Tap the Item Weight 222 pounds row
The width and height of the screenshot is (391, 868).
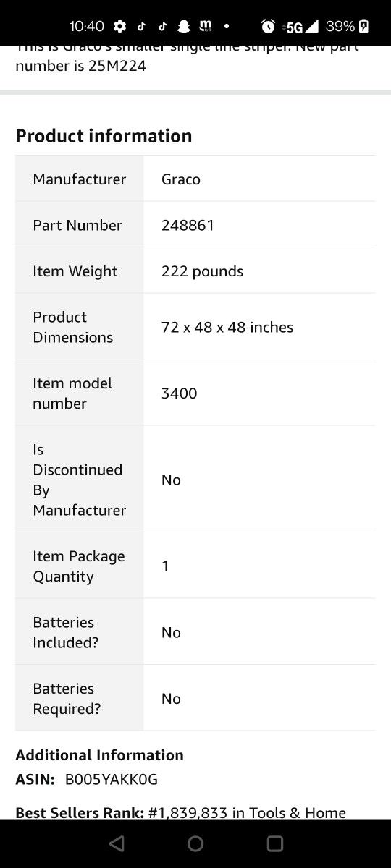195,271
